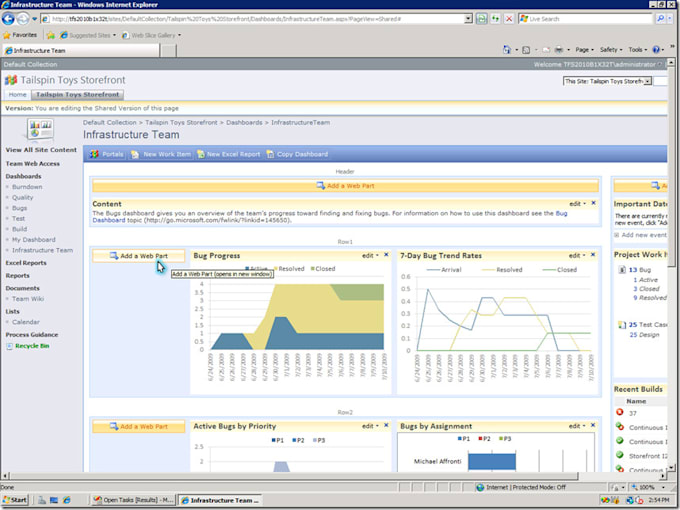
Task: Click the Start button on taskbar
Action: click(14, 500)
